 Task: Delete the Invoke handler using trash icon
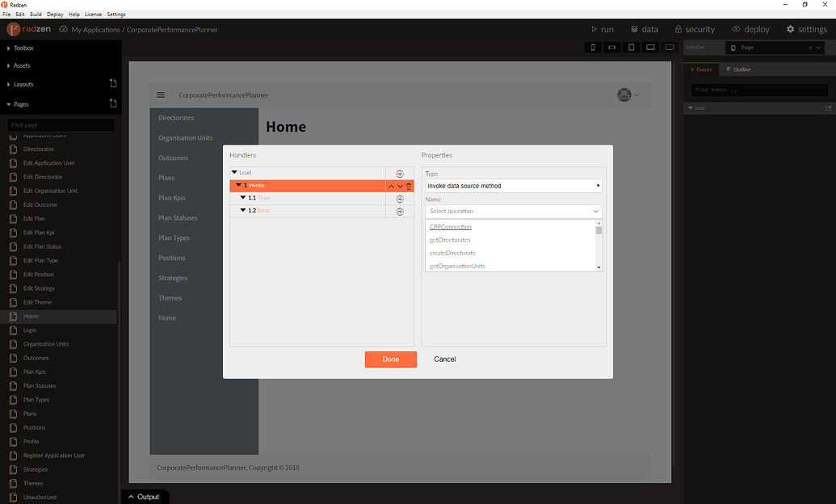[408, 186]
